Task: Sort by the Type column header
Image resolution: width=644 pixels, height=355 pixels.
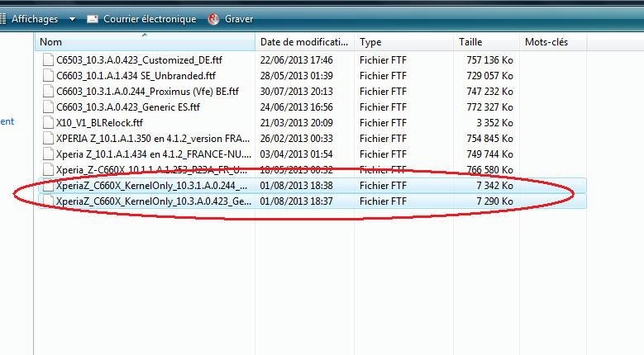Action: pyautogui.click(x=404, y=42)
